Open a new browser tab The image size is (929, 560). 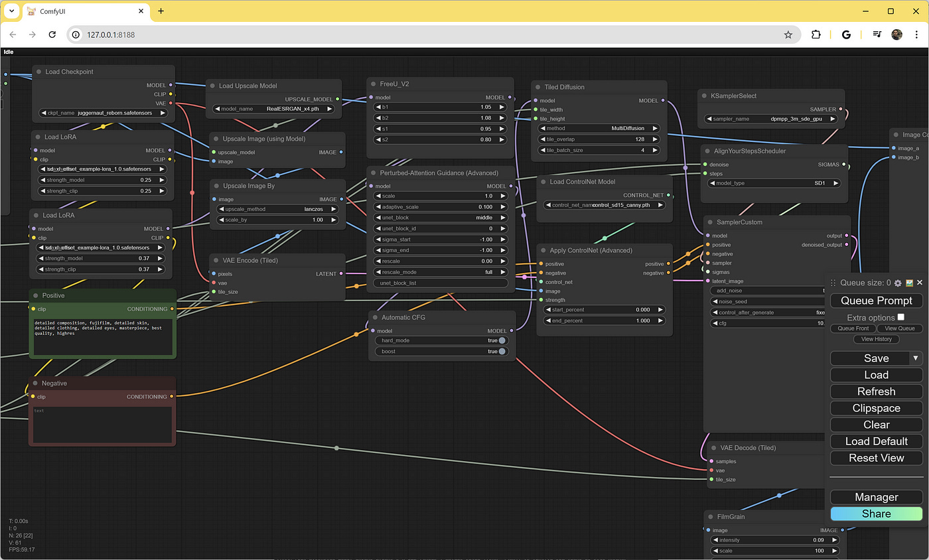click(161, 11)
